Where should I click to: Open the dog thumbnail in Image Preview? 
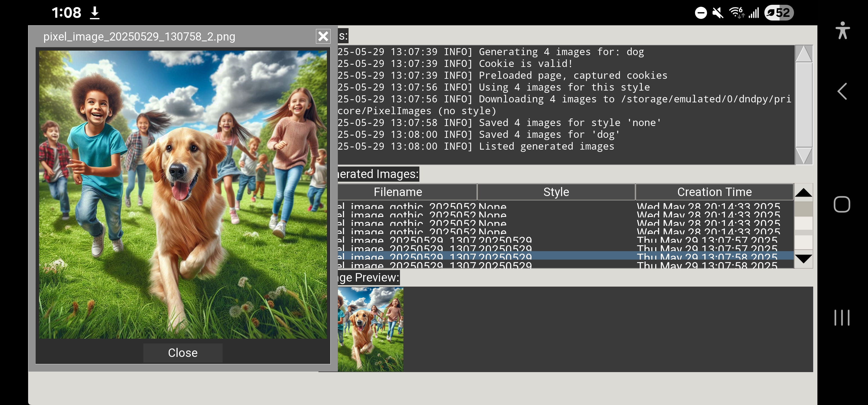(x=370, y=329)
